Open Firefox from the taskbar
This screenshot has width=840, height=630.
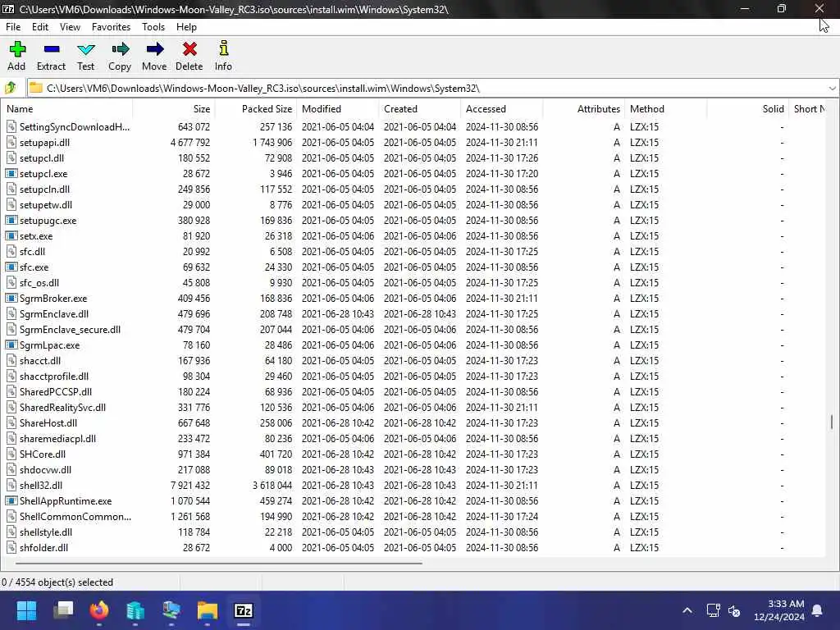(99, 610)
